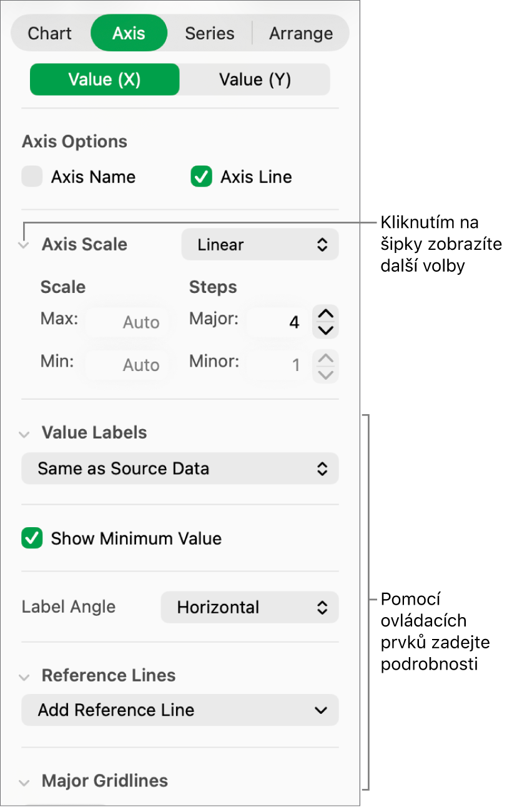This screenshot has width=532, height=807.
Task: Select the Value (Y) axis button
Action: tap(255, 80)
